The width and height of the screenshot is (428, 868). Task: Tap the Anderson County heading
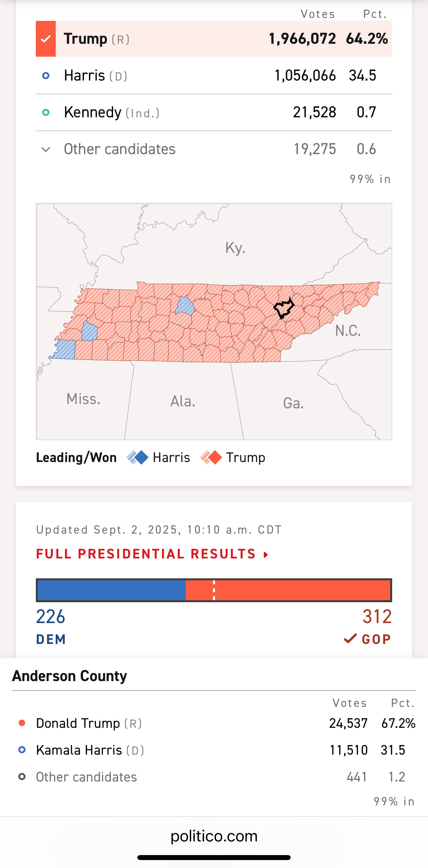[x=69, y=676]
